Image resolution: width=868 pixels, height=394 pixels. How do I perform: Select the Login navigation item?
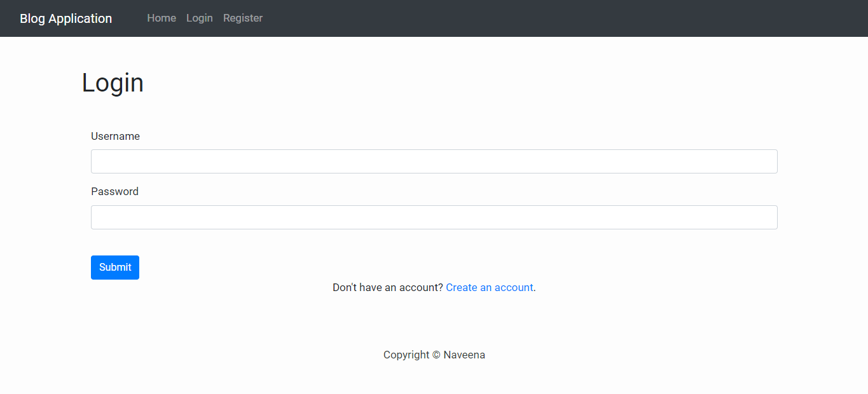pos(199,18)
